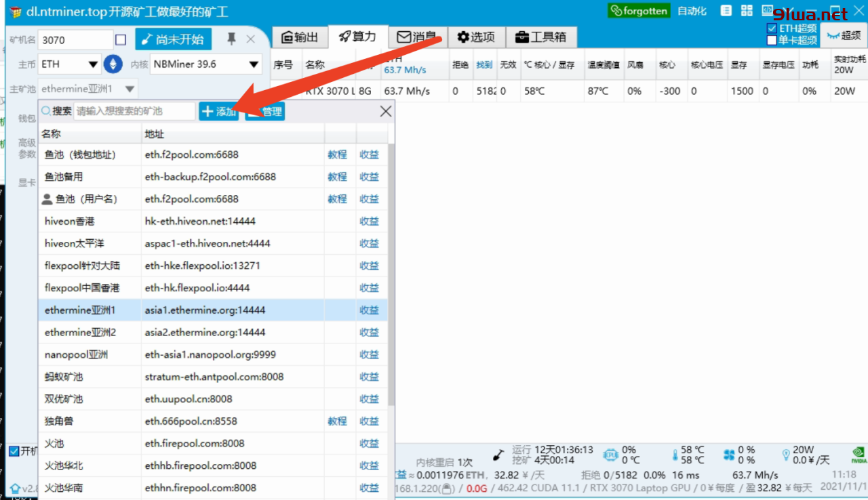Screen dimensions: 868x500
Task: Disable the ETH超频 checkbox
Action: click(x=772, y=28)
